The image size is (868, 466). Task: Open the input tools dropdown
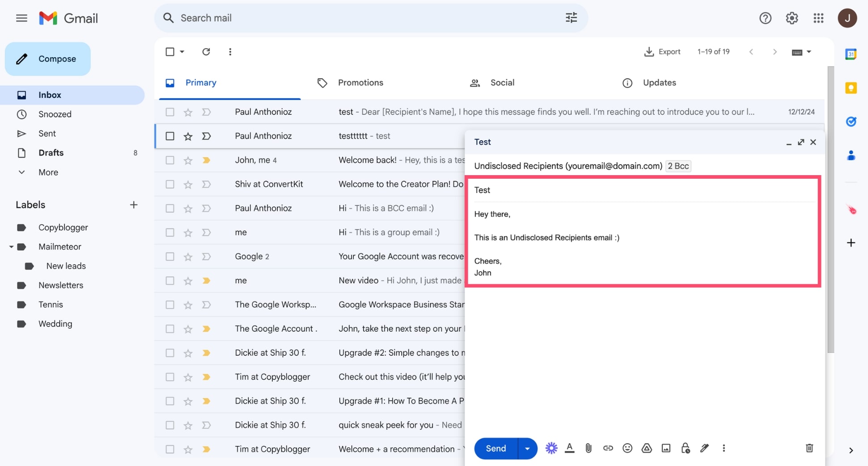(x=801, y=52)
